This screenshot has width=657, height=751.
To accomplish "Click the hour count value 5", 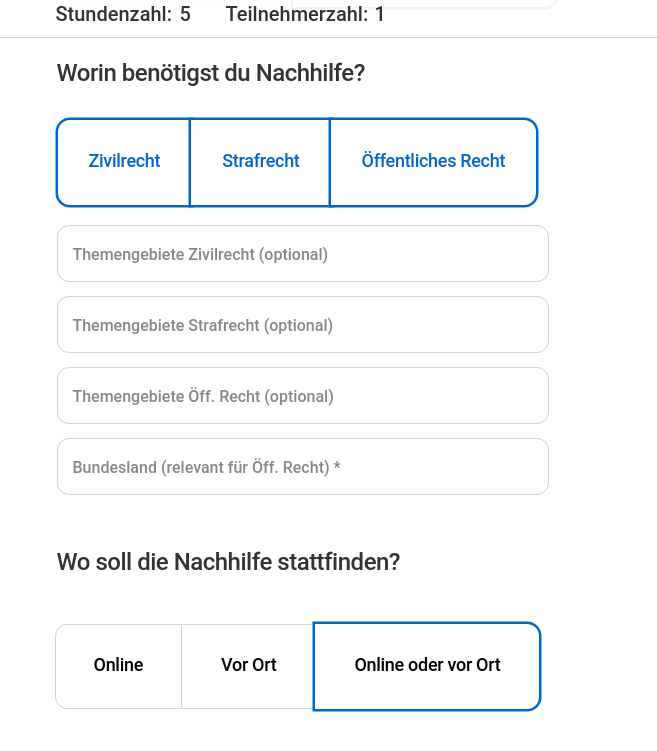I will 185,14.
